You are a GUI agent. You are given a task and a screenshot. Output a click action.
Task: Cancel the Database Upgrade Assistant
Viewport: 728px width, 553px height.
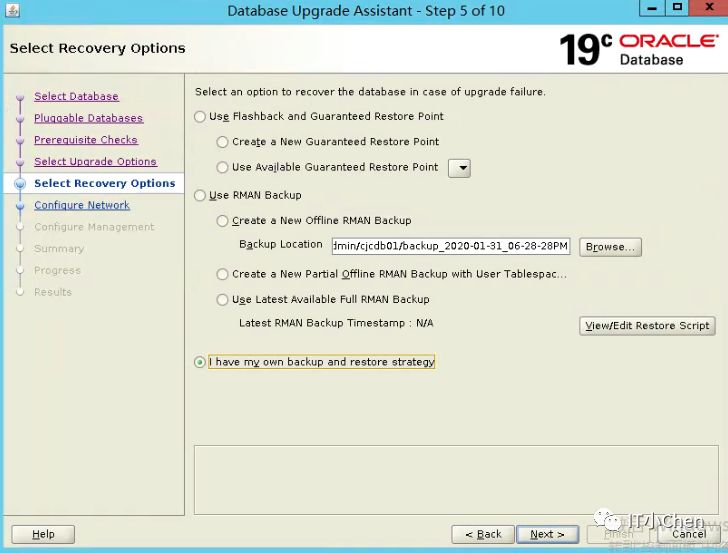click(689, 534)
